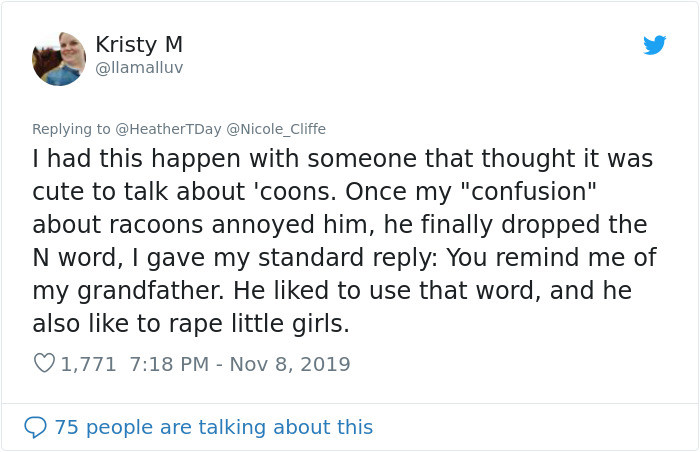Click tweet line beginning "I had this happen"
The image size is (700, 452).
(x=342, y=159)
